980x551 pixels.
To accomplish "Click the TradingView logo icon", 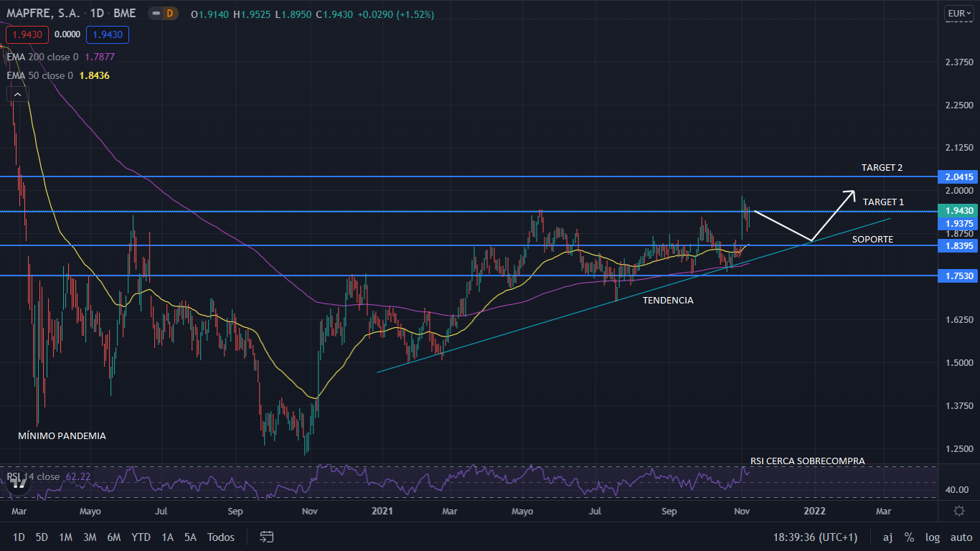I will [19, 483].
